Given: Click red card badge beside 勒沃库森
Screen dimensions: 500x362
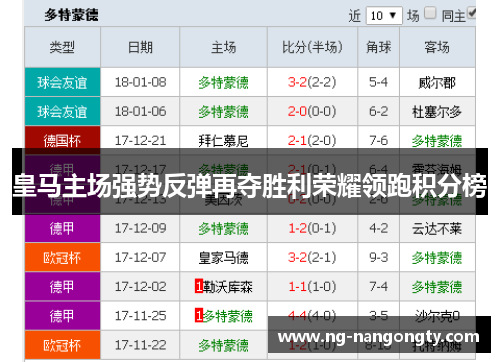Looking at the screenshot, I should pos(199,286).
